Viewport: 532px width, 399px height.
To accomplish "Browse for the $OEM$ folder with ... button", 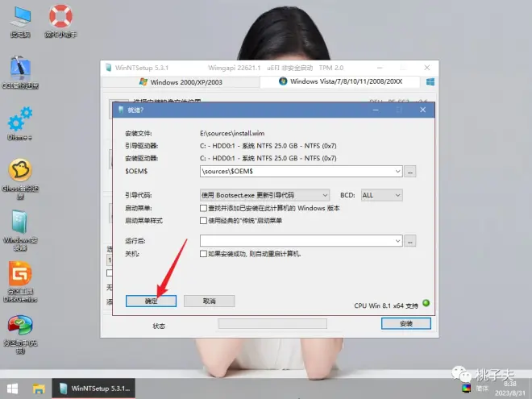I will 409,172.
